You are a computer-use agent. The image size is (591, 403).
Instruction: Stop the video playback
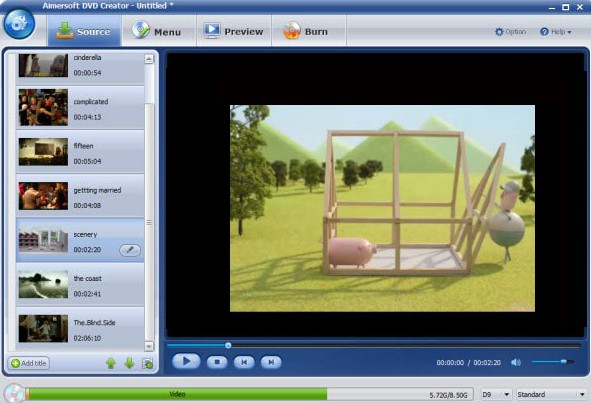[217, 362]
